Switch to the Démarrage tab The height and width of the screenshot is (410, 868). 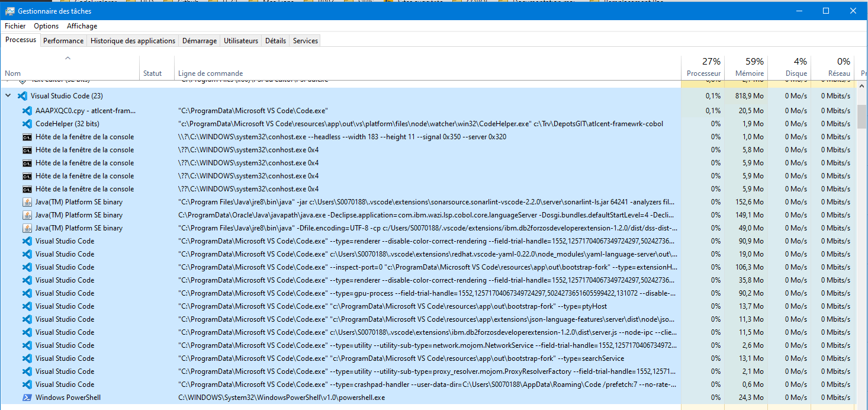[199, 40]
